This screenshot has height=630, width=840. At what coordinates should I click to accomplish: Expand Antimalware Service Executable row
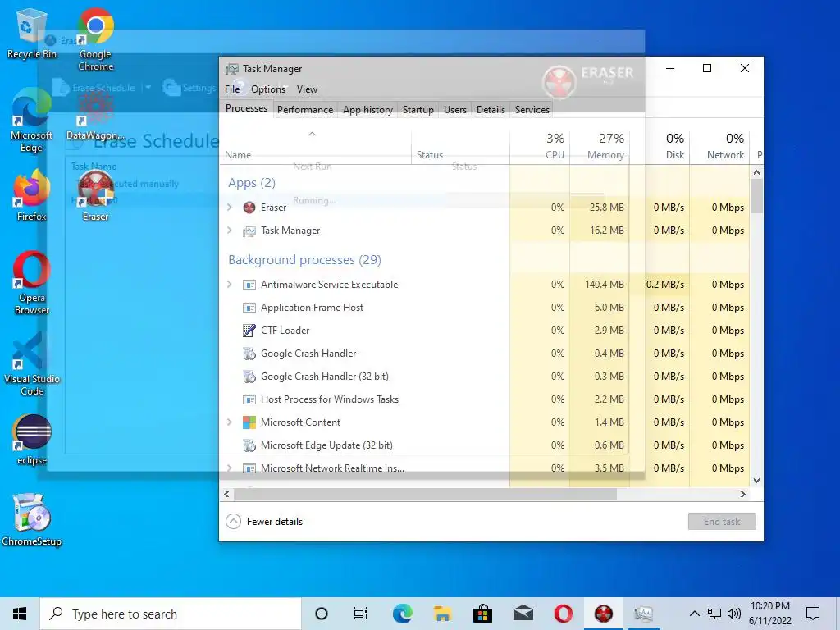pos(230,285)
